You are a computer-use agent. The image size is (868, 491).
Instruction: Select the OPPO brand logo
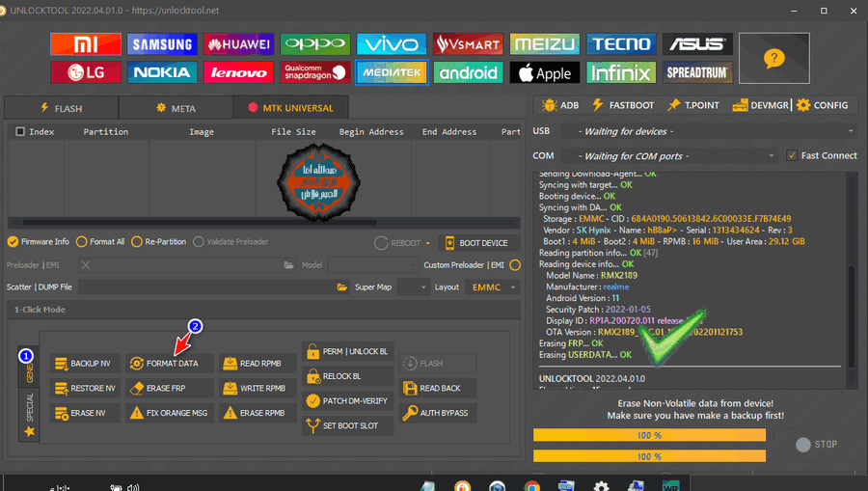click(315, 44)
